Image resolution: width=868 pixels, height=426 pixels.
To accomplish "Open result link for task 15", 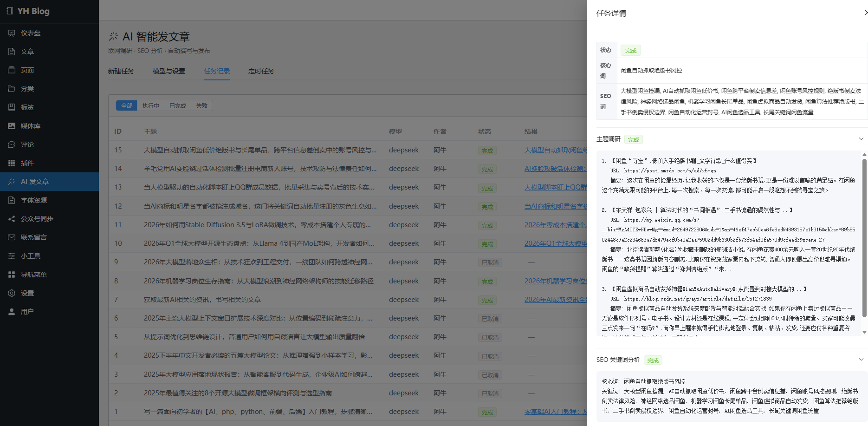I will [x=556, y=150].
